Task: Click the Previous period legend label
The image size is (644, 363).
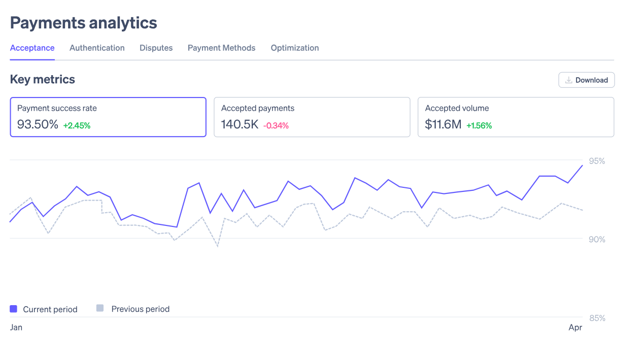Action: tap(141, 309)
